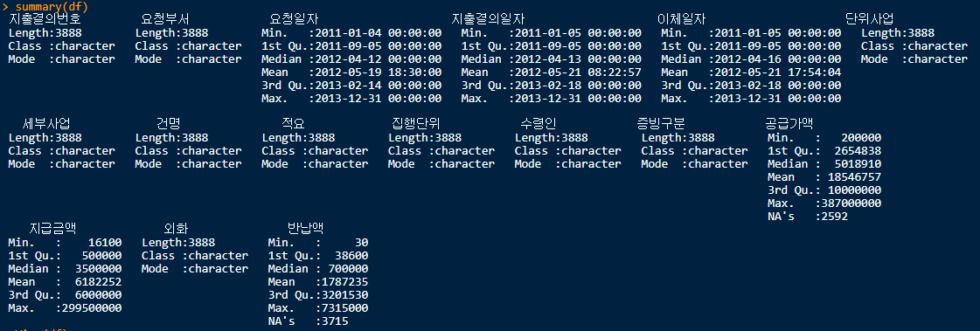Image resolution: width=980 pixels, height=331 pixels.
Task: Click the 반납액 column header
Action: [x=306, y=229]
